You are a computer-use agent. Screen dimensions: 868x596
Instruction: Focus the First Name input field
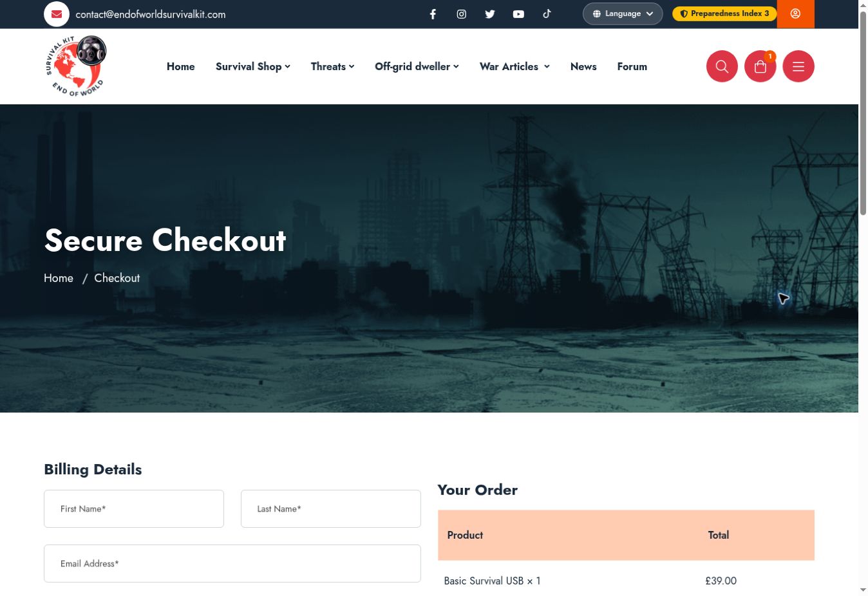pyautogui.click(x=134, y=508)
